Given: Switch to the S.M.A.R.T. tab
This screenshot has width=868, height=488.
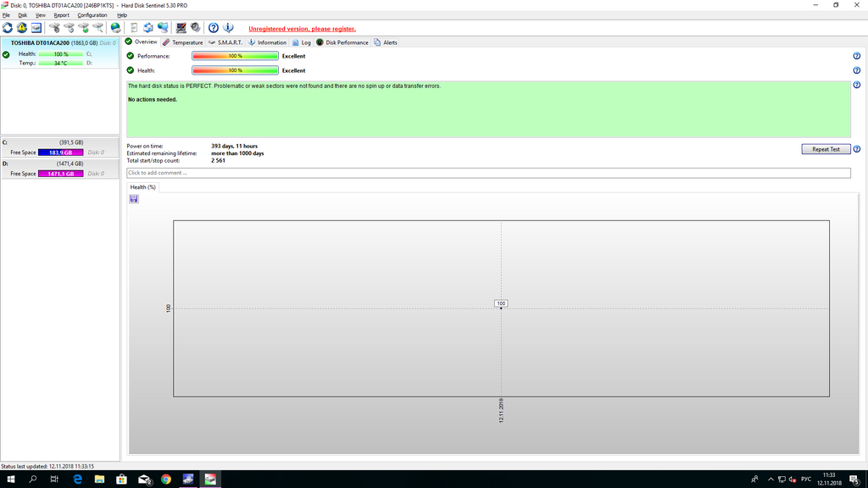Looking at the screenshot, I should point(225,42).
